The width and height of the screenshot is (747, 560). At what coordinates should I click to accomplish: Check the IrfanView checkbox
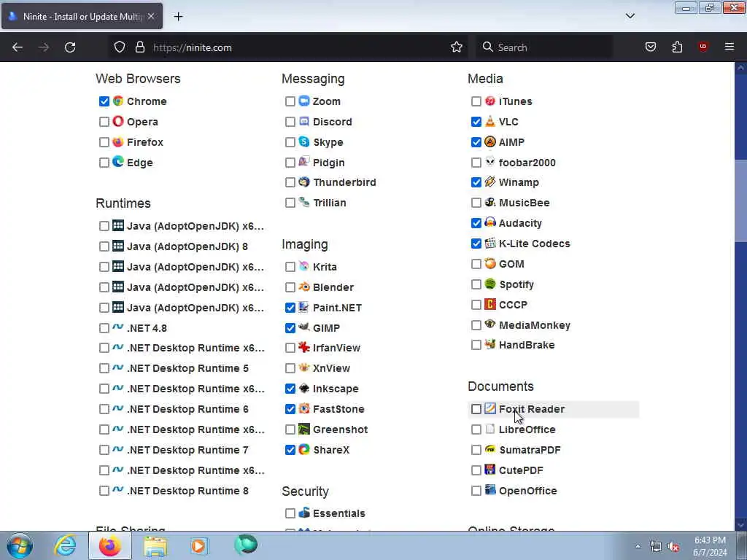290,348
